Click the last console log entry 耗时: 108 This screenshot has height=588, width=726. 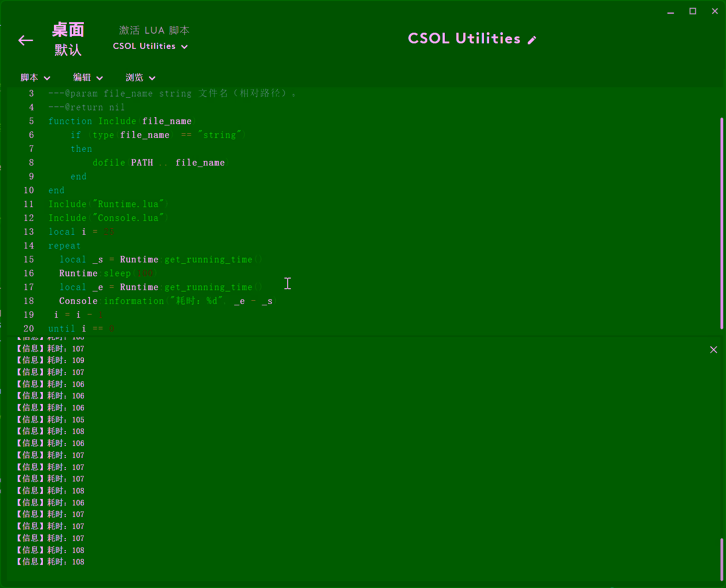click(51, 562)
